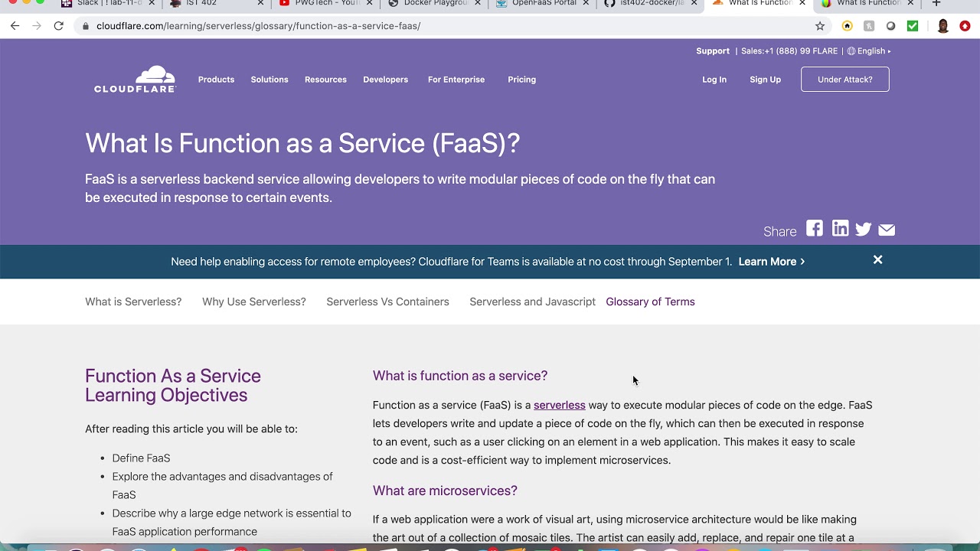Reload the page with the refresh icon

click(x=58, y=26)
